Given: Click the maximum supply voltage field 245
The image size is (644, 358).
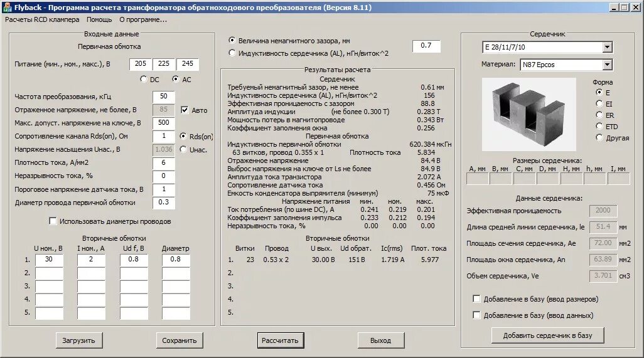Looking at the screenshot, I should pyautogui.click(x=187, y=64).
